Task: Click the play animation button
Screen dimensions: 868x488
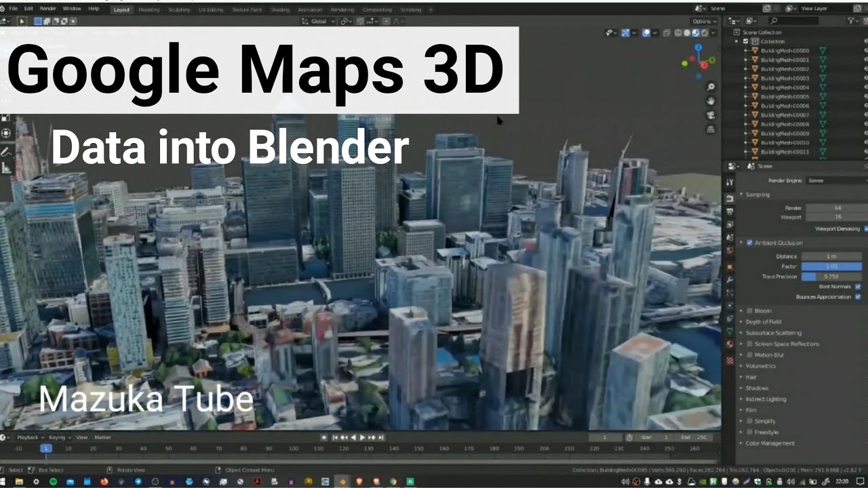Action: [x=362, y=437]
